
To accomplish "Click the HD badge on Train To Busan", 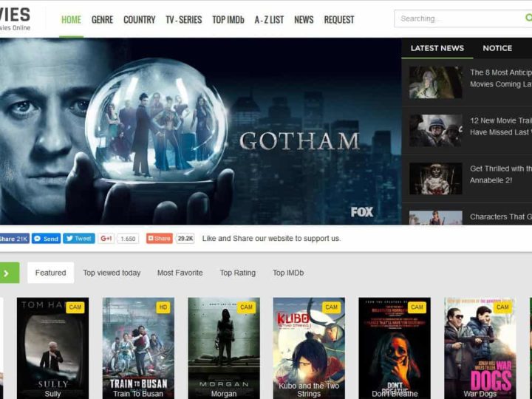I will [x=163, y=307].
